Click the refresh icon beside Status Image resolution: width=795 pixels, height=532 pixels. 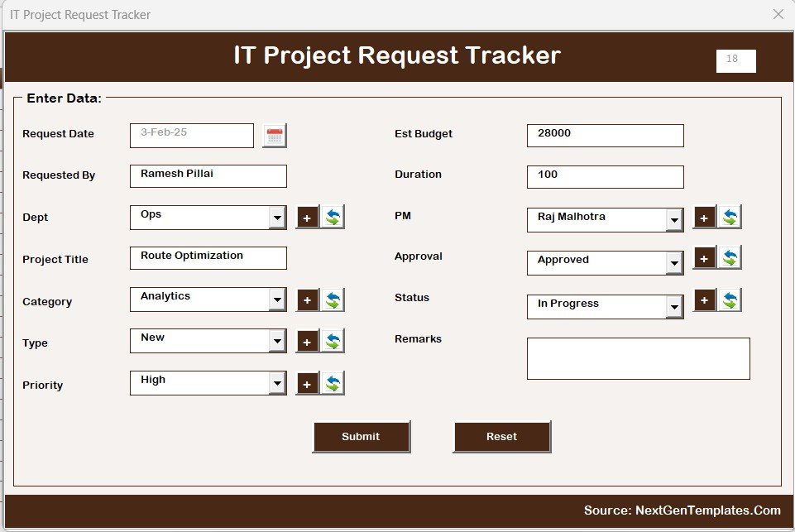point(730,300)
